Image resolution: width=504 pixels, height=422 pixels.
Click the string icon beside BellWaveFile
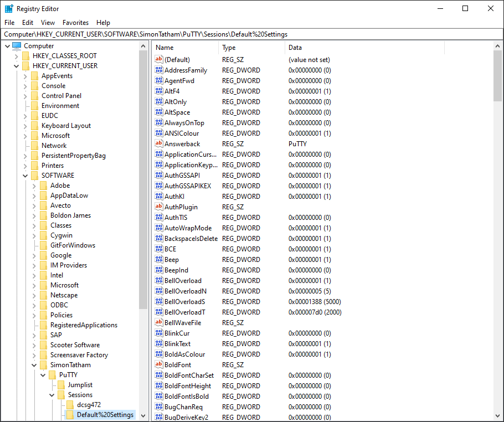[159, 323]
